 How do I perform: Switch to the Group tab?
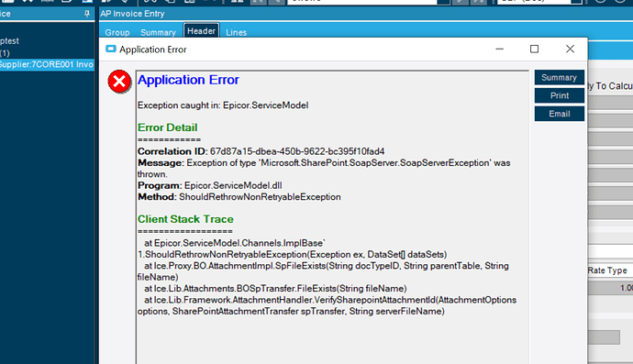tap(117, 32)
